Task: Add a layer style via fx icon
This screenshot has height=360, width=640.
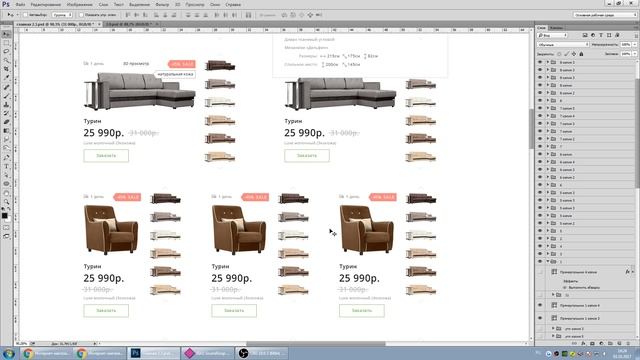Action: click(x=584, y=344)
